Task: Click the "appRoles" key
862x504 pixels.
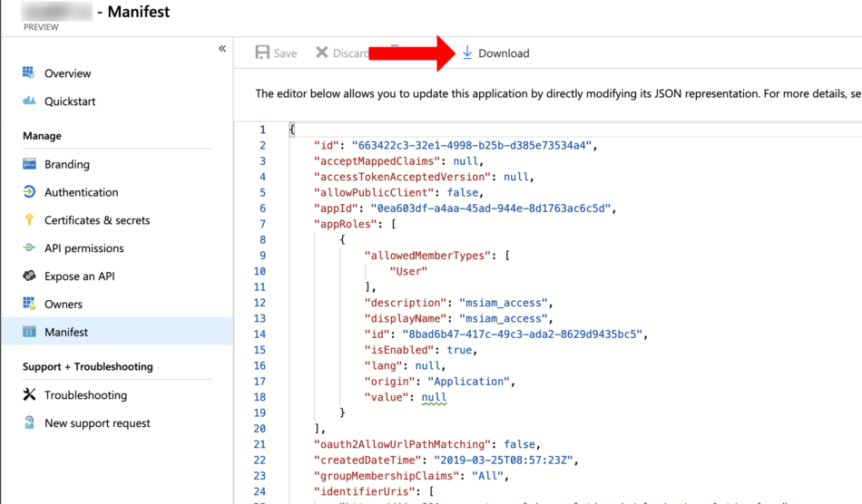Action: click(x=345, y=224)
